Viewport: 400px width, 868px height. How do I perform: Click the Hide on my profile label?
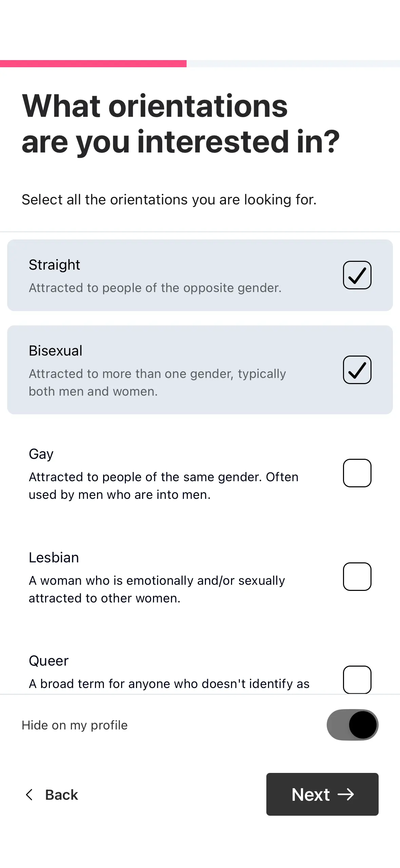[75, 725]
